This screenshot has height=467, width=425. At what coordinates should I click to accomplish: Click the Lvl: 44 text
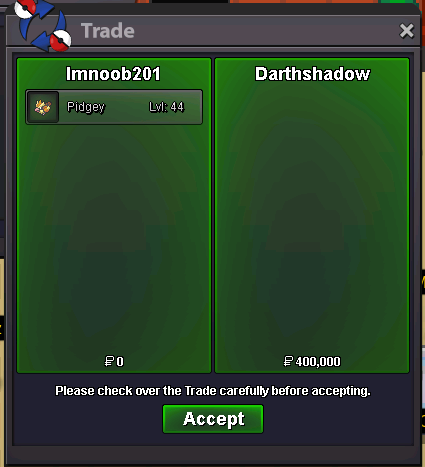166,107
